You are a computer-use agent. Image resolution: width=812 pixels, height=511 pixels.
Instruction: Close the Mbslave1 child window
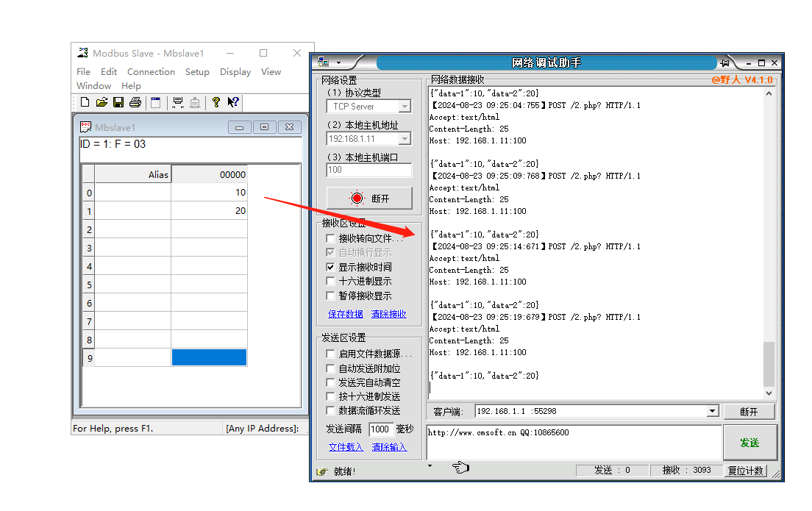pos(290,127)
